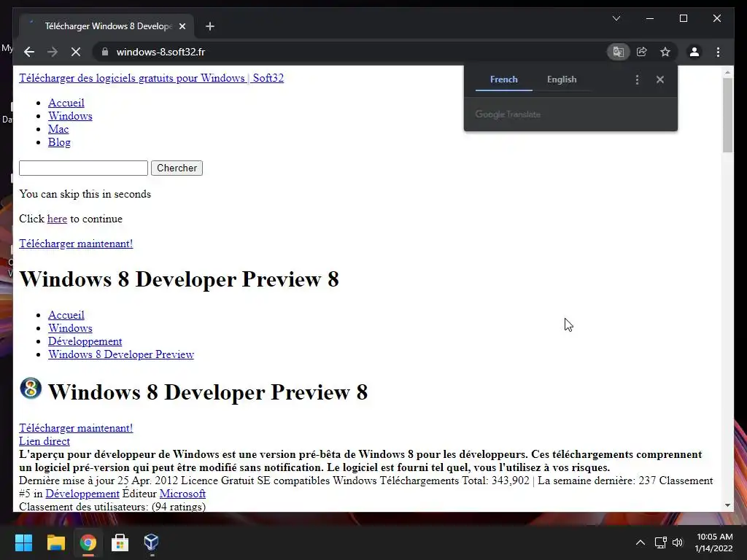747x560 pixels.
Task: Open Accueil in the breadcrumb list
Action: [66, 315]
